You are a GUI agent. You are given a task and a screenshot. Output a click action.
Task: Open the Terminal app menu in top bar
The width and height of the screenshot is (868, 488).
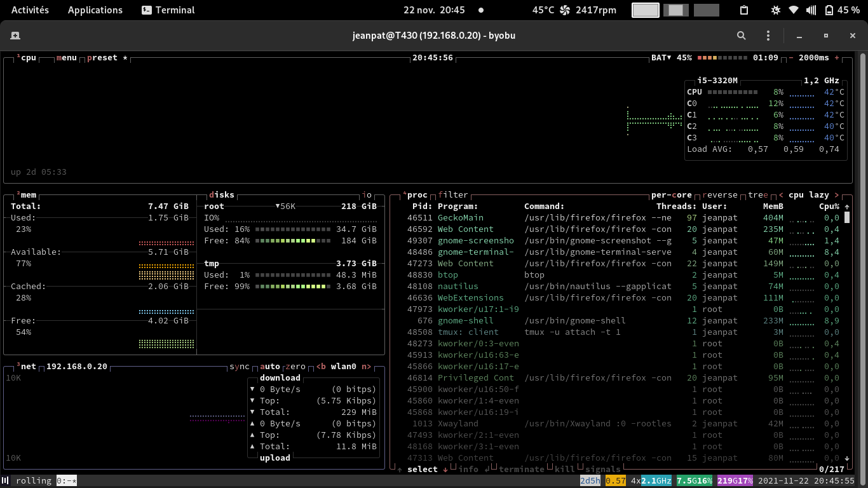(168, 10)
